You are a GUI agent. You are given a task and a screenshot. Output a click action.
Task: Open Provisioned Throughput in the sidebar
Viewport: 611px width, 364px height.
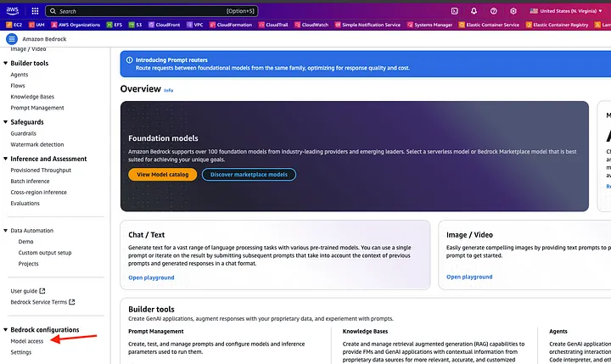click(41, 170)
